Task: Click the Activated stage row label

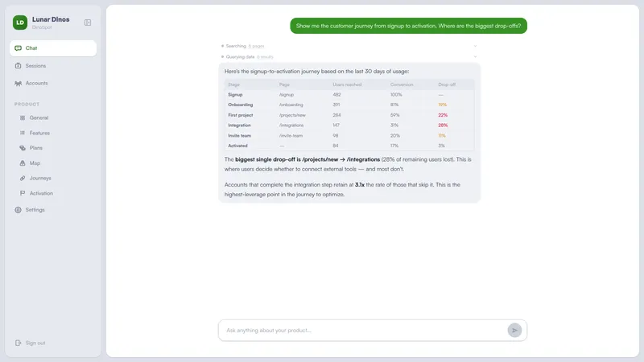Action: pyautogui.click(x=237, y=146)
